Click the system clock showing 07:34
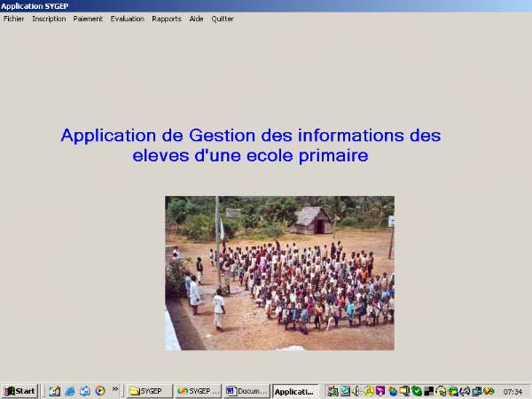The height and width of the screenshot is (399, 532). (x=512, y=392)
